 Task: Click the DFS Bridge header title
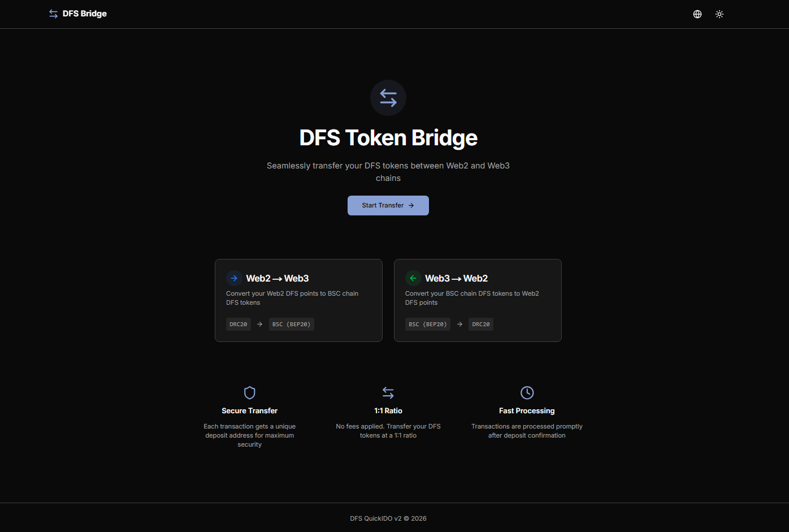click(x=85, y=14)
